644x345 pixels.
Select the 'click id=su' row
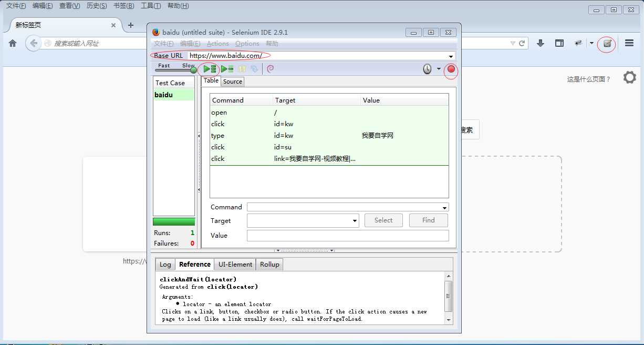coord(329,147)
